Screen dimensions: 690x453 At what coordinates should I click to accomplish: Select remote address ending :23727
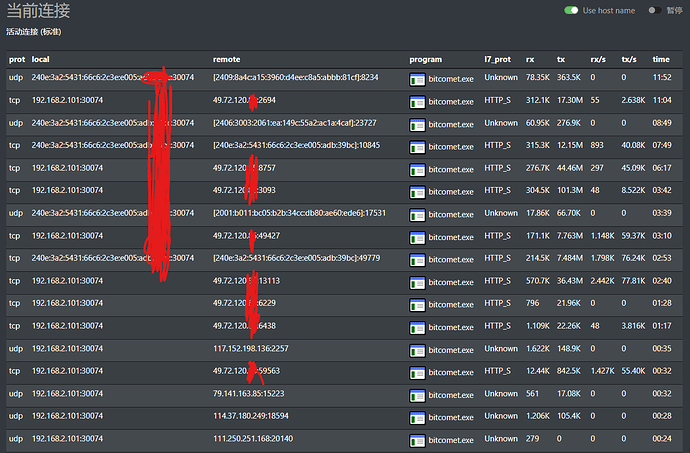tap(295, 123)
